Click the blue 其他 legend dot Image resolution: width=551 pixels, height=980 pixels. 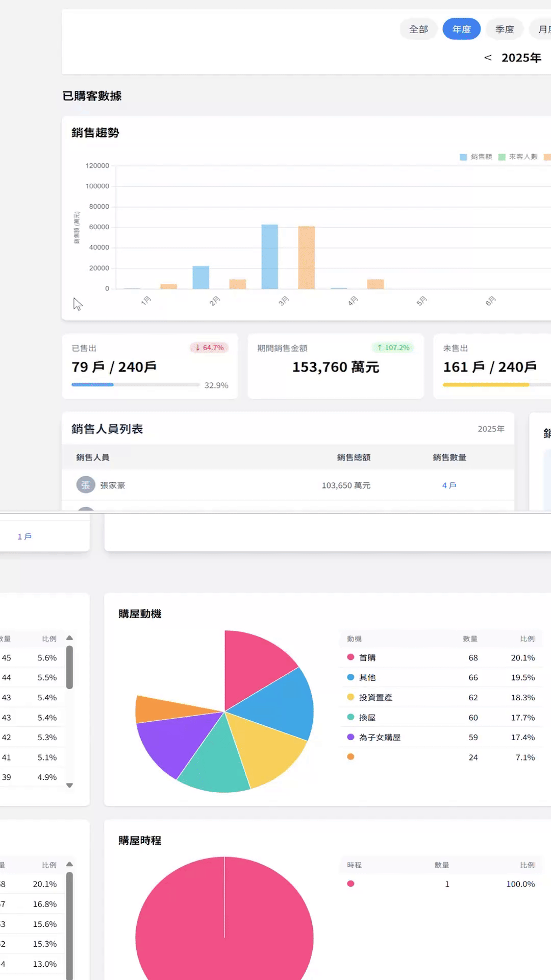click(350, 677)
